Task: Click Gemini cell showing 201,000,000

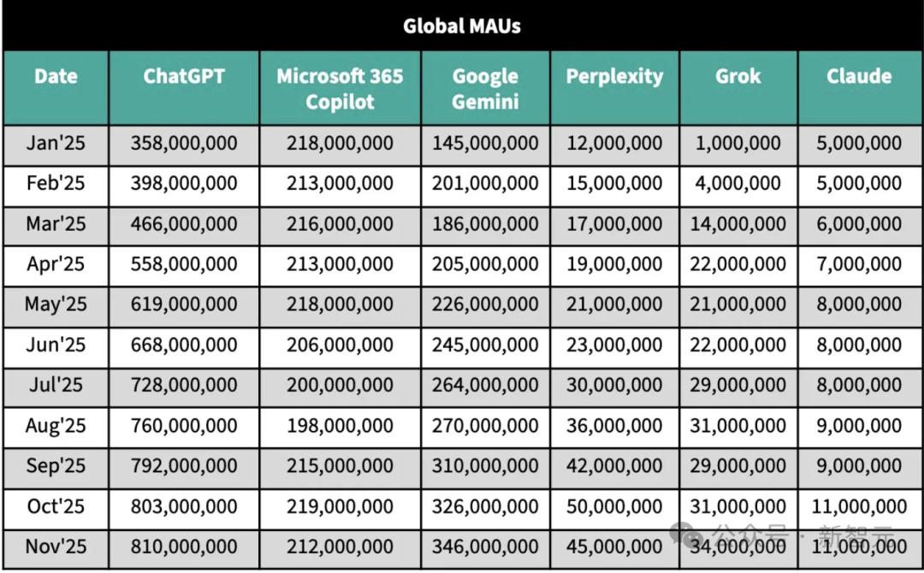Action: coord(486,185)
